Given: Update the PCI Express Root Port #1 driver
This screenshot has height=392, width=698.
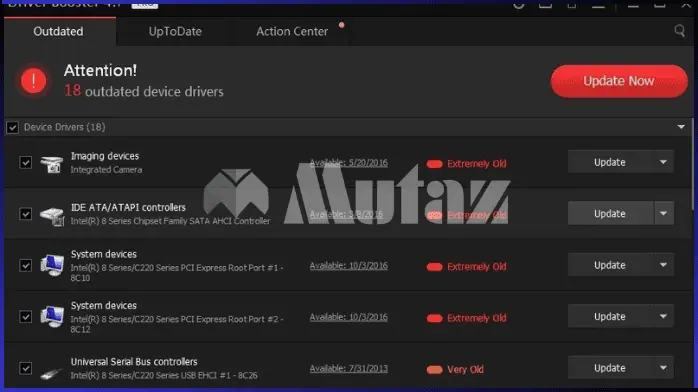Looking at the screenshot, I should (x=610, y=265).
